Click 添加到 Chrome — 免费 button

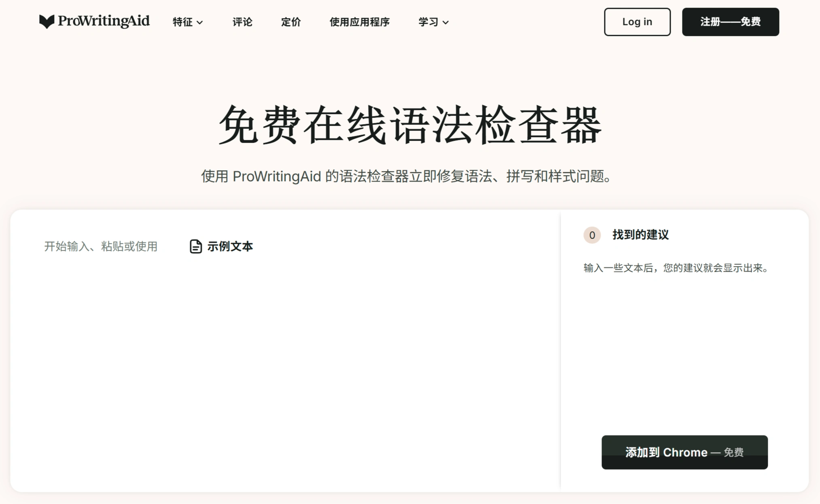tap(684, 452)
